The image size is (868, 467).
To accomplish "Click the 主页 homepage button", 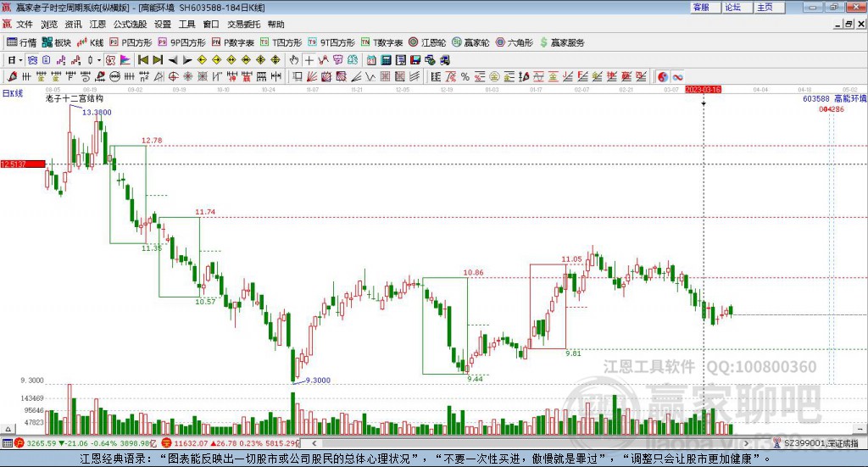I will (x=770, y=7).
